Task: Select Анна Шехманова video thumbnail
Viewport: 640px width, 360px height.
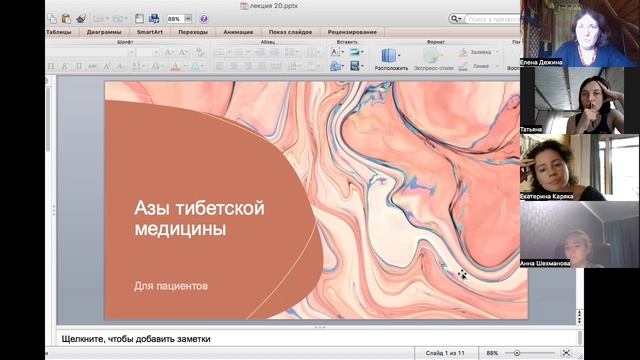Action: [580, 234]
